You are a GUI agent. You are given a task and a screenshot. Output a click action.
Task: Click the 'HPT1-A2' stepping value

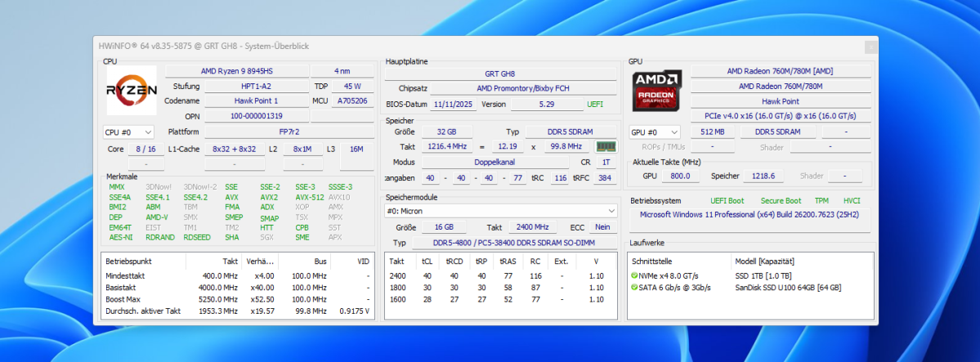[257, 87]
